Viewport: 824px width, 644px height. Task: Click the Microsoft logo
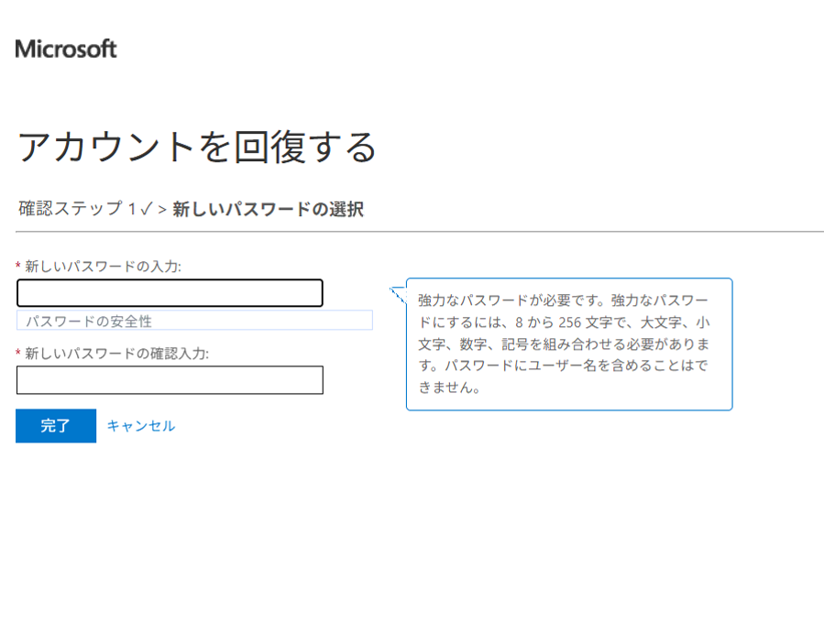click(x=66, y=49)
